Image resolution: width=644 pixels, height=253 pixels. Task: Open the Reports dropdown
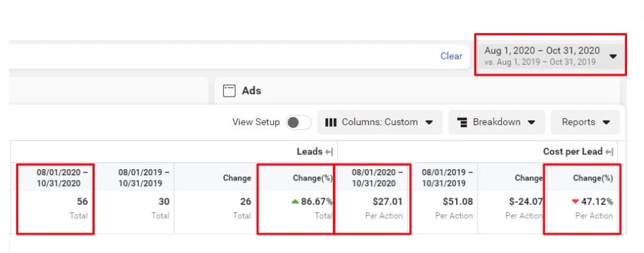tap(585, 122)
